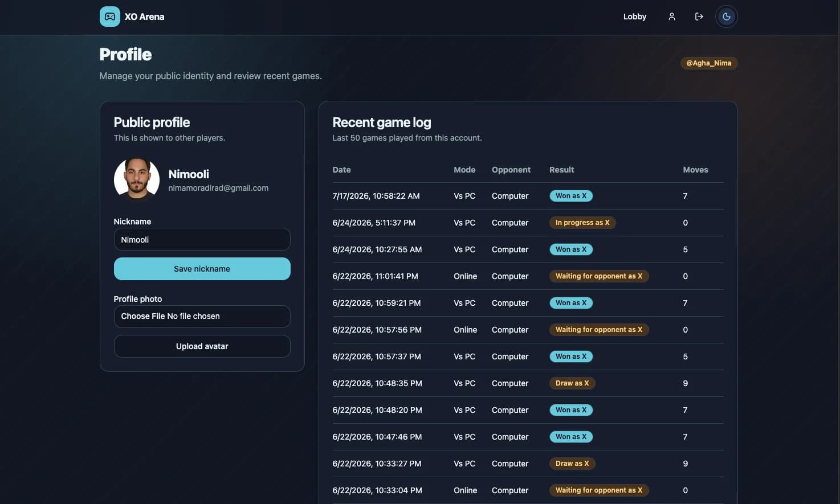Click Online mode in 11:01:41 PM row
Viewport: 840px width, 504px height.
pos(465,276)
